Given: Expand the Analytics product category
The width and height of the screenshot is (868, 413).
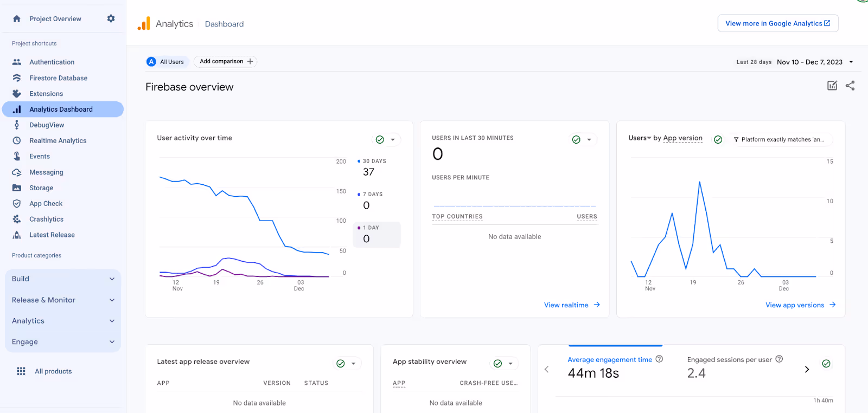Looking at the screenshot, I should pyautogui.click(x=63, y=321).
